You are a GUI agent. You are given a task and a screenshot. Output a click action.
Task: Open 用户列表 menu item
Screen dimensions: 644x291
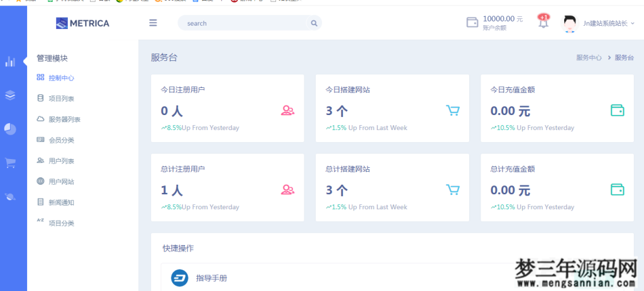(61, 161)
